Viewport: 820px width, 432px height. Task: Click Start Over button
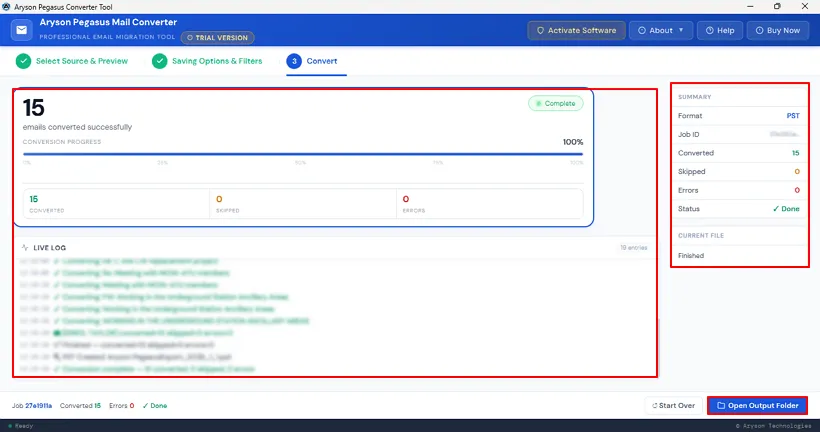[674, 406]
